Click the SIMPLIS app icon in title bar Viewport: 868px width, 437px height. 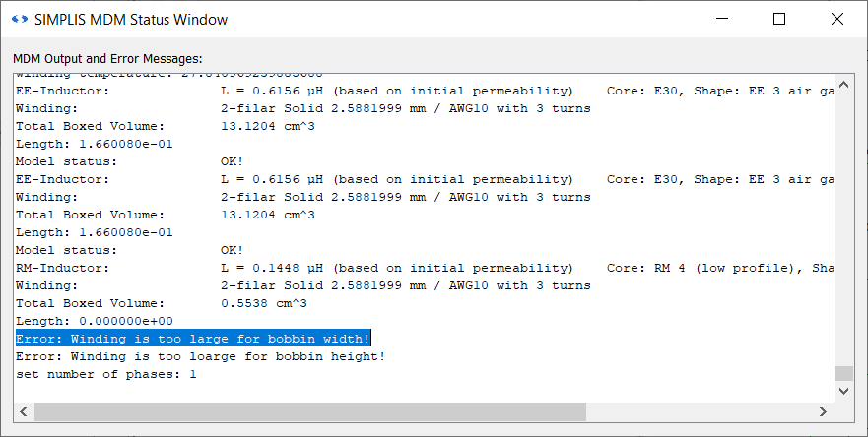pyautogui.click(x=17, y=20)
